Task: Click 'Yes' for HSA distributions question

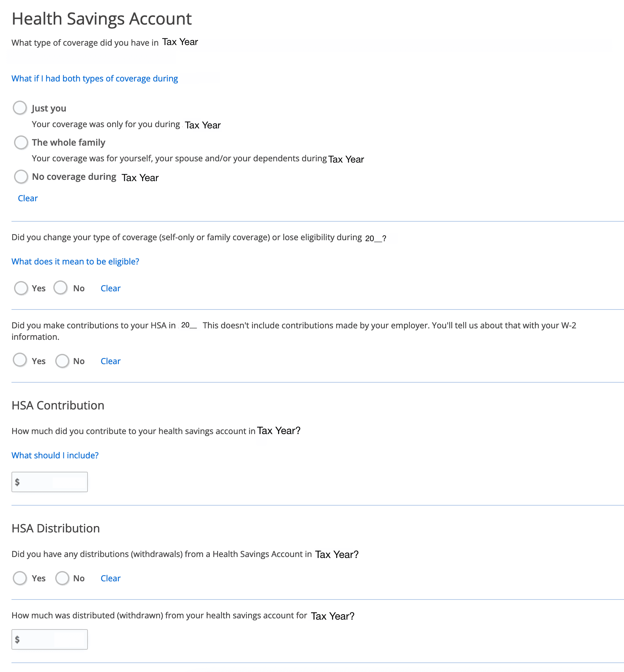Action: coord(20,578)
